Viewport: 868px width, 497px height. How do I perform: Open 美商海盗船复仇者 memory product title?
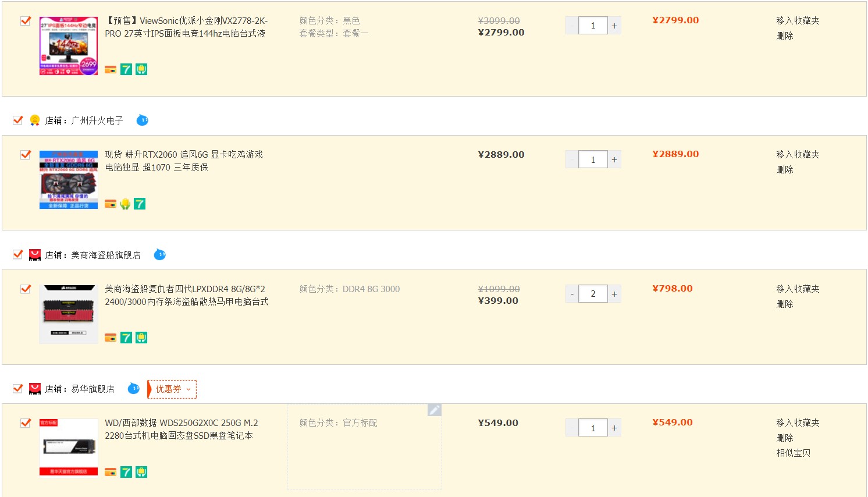click(x=187, y=295)
